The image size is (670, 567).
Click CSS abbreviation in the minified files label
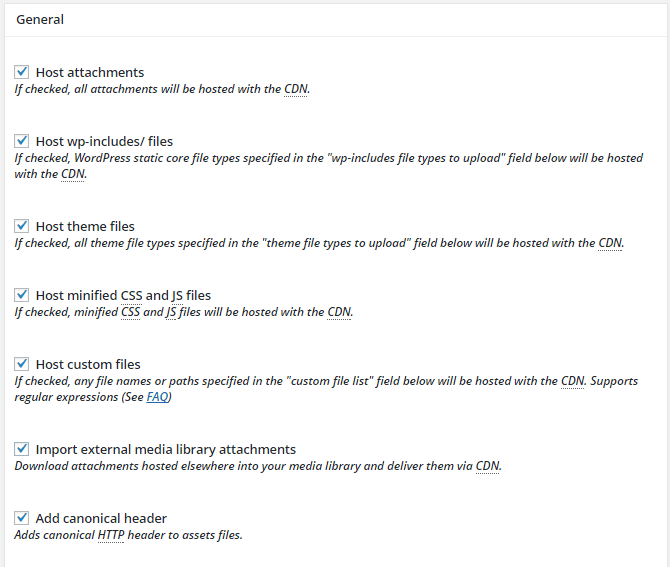pyautogui.click(x=131, y=296)
